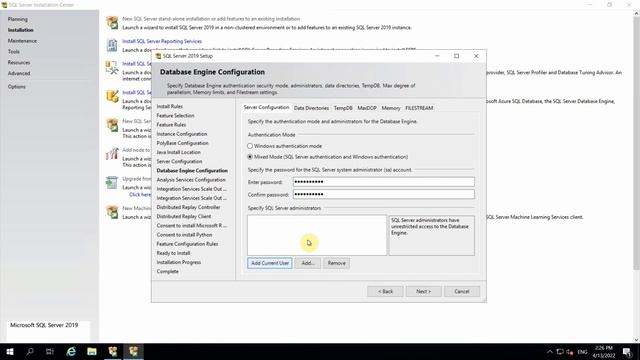The image size is (640, 360).
Task: Switch to SQL Server Setup taskbar icon
Action: (133, 351)
